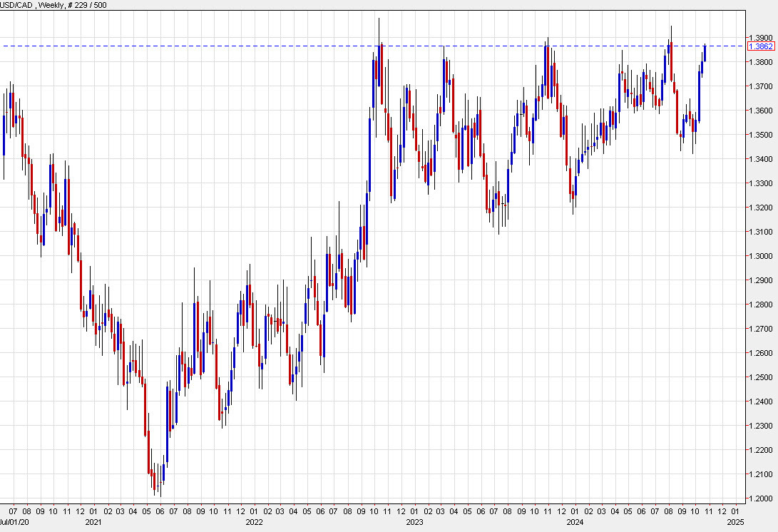This screenshot has width=778, height=532.
Task: Click the 2024 year label on the time axis
Action: (x=575, y=523)
